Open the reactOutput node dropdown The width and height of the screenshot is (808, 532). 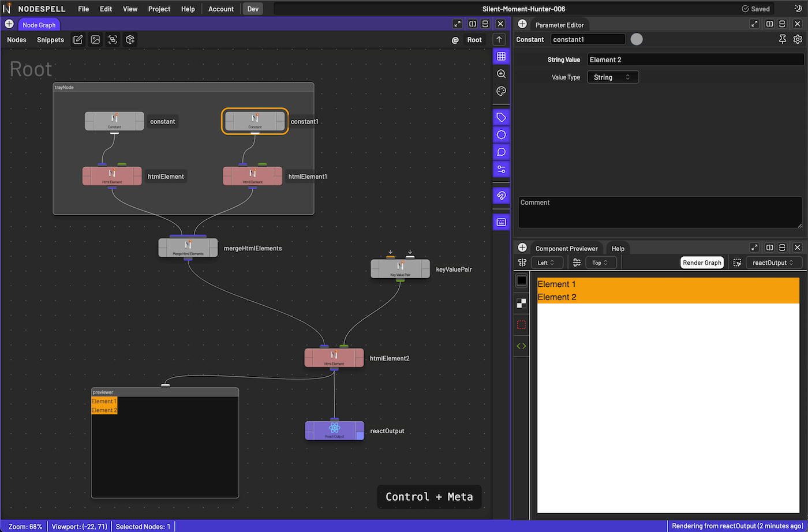(775, 263)
